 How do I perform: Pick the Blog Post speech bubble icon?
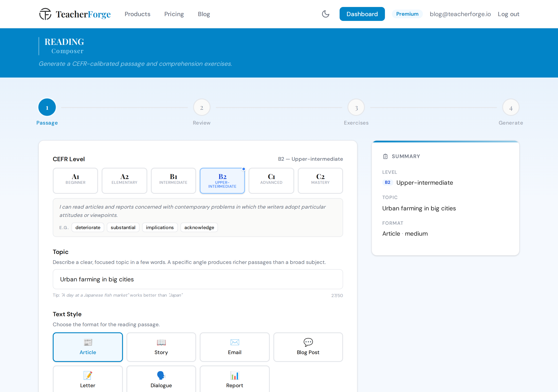tap(308, 342)
